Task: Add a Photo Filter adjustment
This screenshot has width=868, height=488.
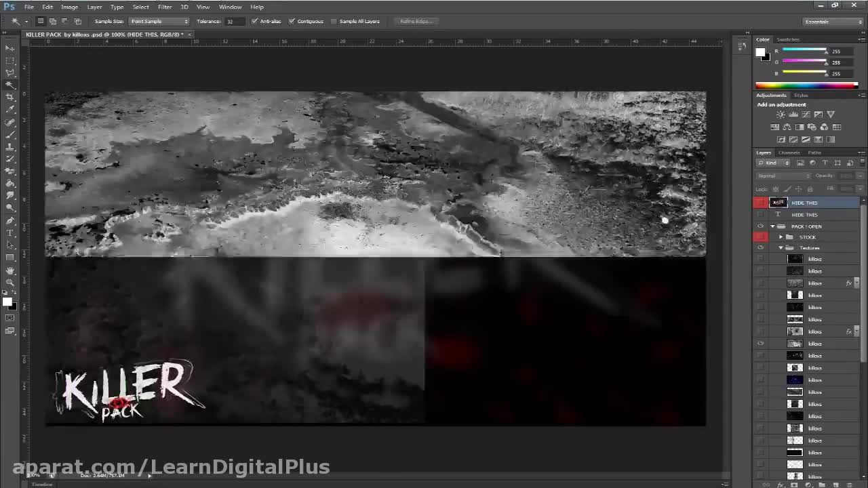Action: click(x=812, y=127)
